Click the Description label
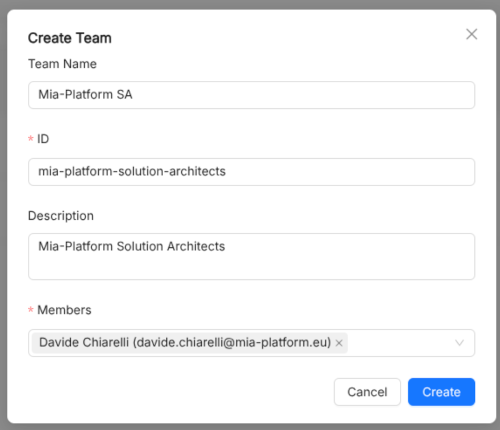The width and height of the screenshot is (500, 430). point(61,216)
